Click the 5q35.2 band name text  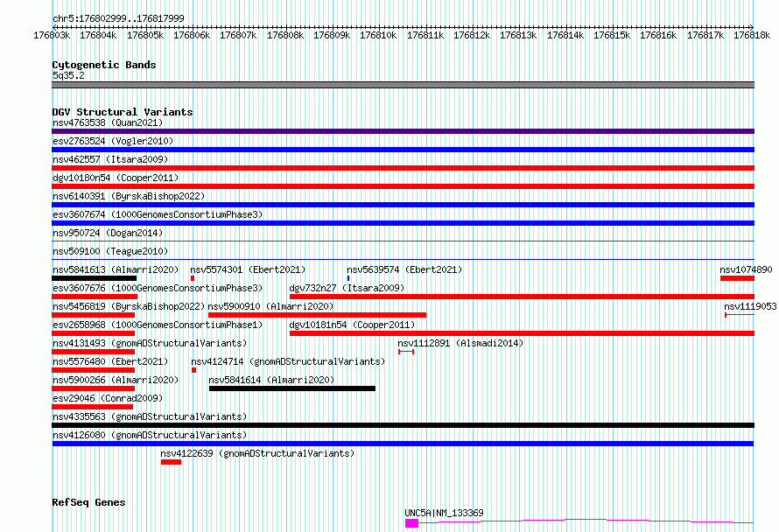pyautogui.click(x=68, y=75)
